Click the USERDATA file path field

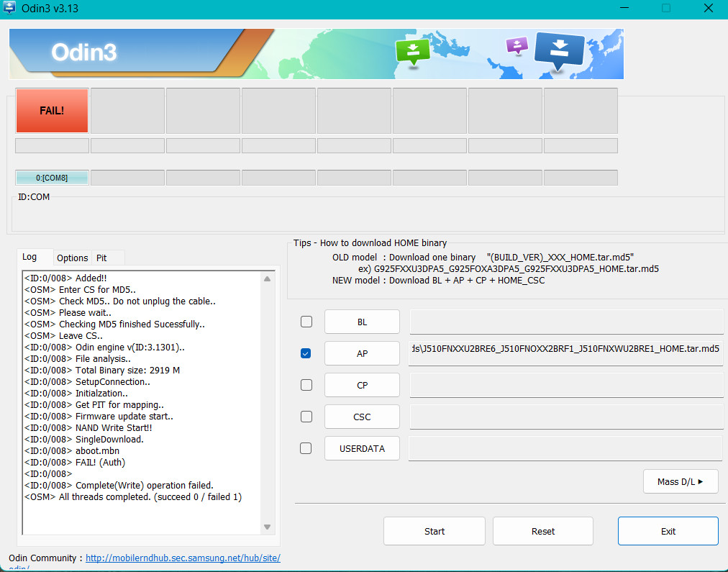[565, 448]
